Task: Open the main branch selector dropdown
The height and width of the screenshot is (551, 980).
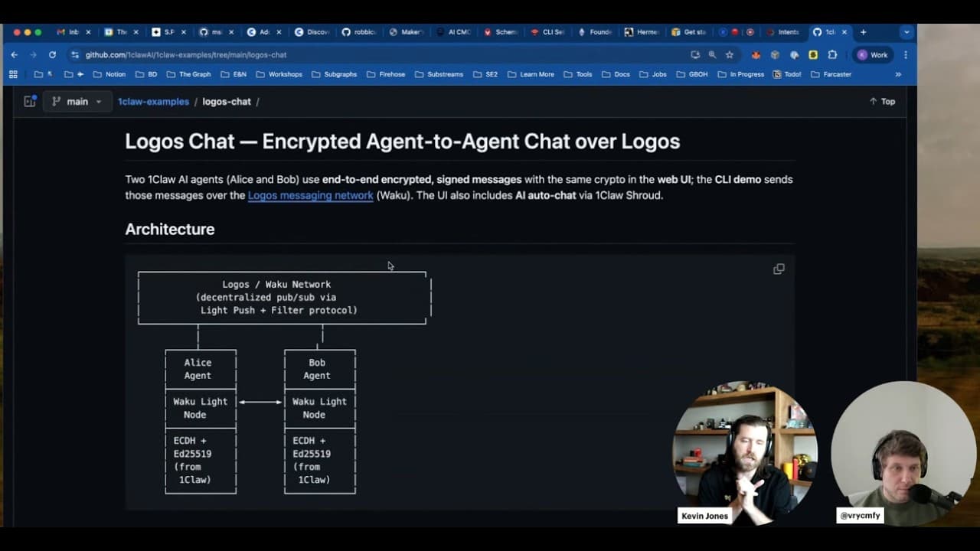Action: click(77, 101)
